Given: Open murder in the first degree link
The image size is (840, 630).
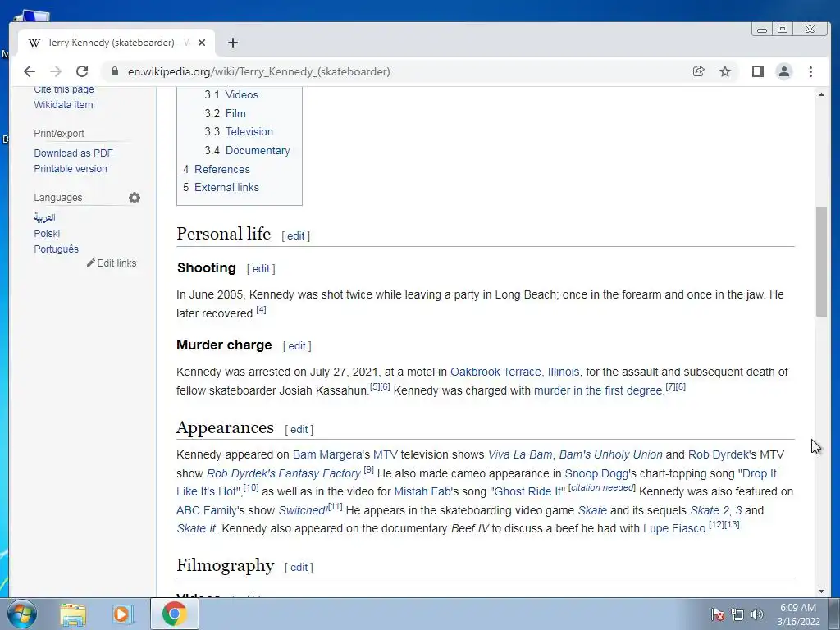Looking at the screenshot, I should (599, 390).
